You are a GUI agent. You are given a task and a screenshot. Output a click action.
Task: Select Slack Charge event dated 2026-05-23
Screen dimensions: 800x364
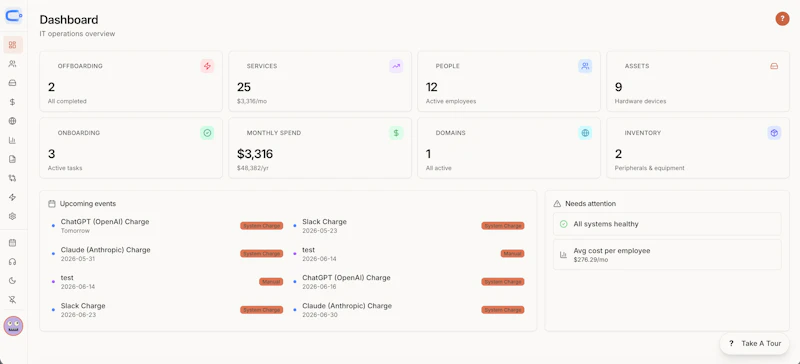[408, 226]
